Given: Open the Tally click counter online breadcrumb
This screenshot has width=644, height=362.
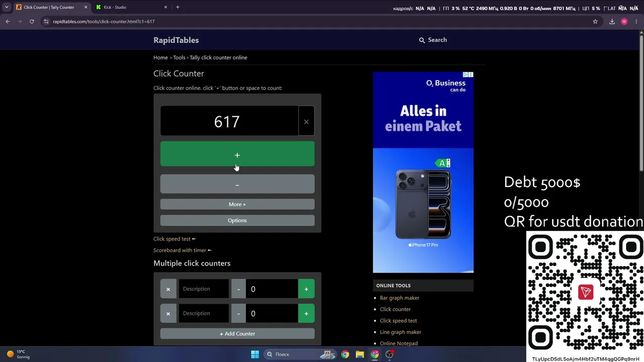Looking at the screenshot, I should coord(218,57).
